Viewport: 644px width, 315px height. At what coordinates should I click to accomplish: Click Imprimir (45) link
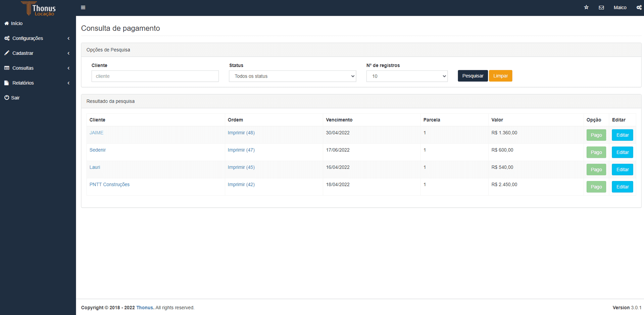coord(241,167)
